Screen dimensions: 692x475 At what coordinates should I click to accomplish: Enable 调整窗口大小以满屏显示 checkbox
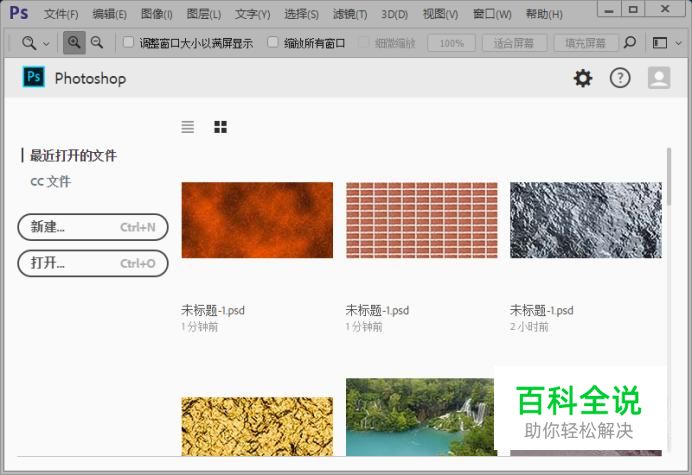[x=128, y=43]
